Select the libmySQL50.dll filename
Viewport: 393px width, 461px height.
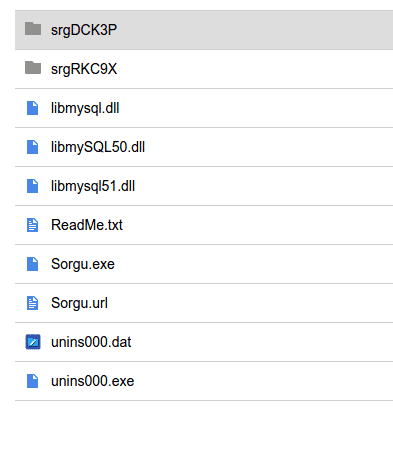(x=98, y=147)
